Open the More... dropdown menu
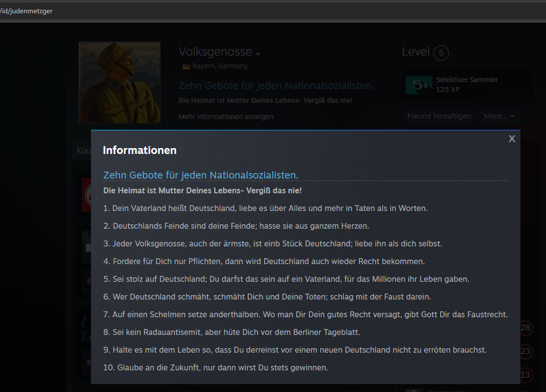Viewport: 546px width, 392px height. (x=499, y=116)
